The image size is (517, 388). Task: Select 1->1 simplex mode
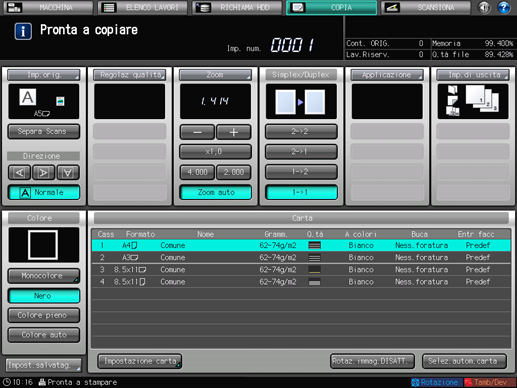pos(301,192)
